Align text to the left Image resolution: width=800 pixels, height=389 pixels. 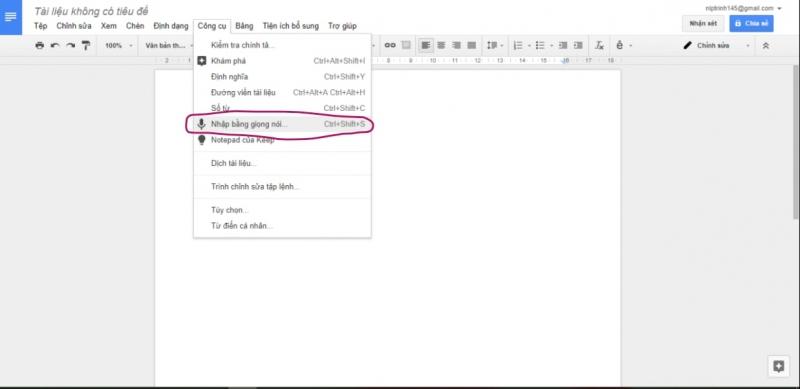coord(426,45)
